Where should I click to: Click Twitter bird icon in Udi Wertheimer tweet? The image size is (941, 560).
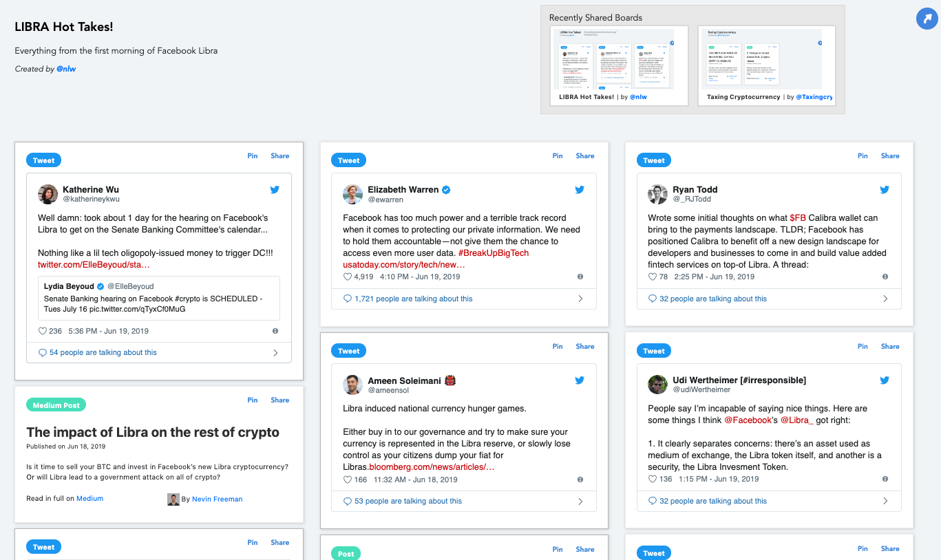(885, 380)
